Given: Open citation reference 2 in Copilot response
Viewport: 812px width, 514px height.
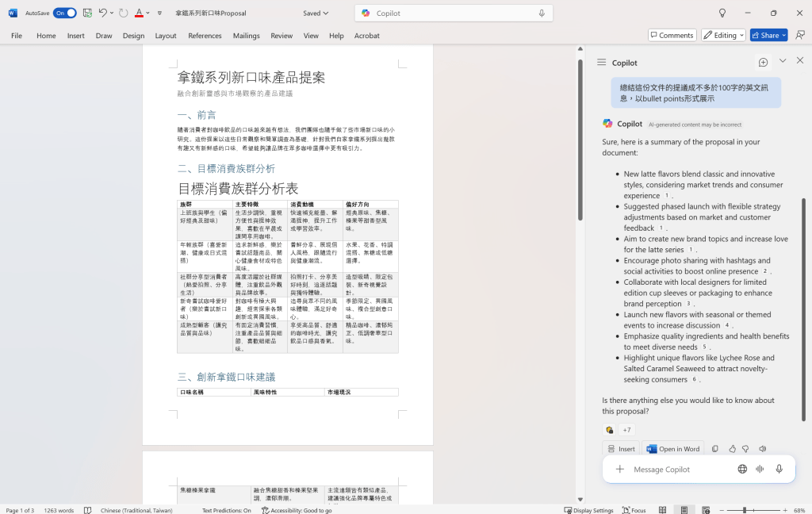Looking at the screenshot, I should pyautogui.click(x=765, y=271).
